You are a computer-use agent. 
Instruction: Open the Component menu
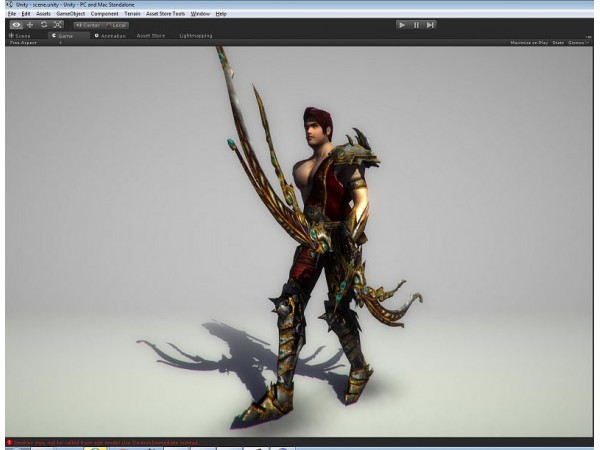point(104,14)
